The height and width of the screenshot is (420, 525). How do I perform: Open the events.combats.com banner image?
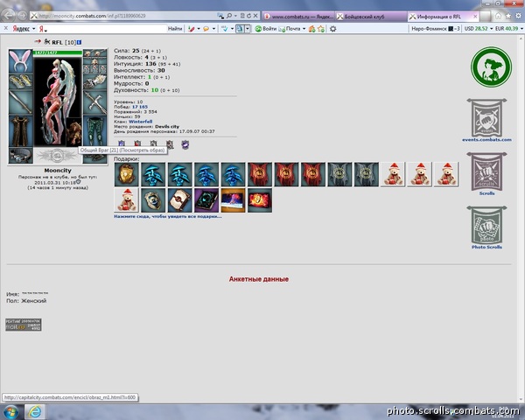(x=486, y=118)
